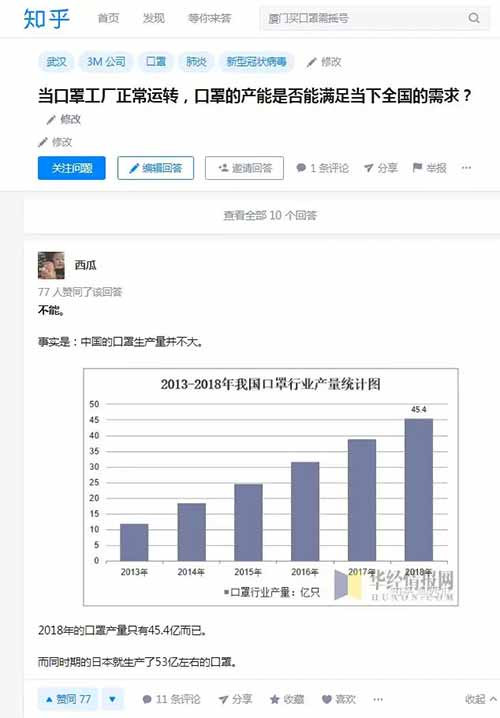Edit topic tags via pencil 修改

coord(324,62)
